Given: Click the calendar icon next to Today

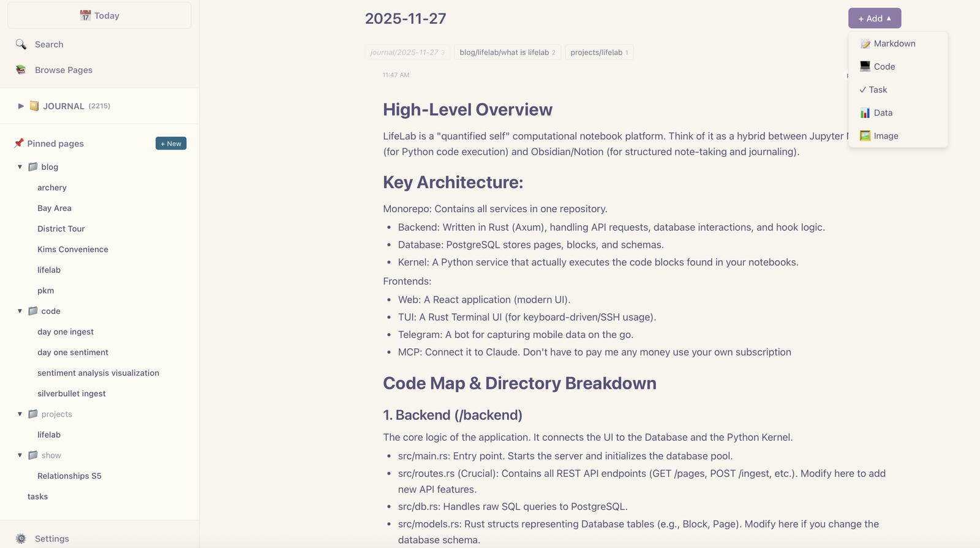Looking at the screenshot, I should [x=85, y=15].
